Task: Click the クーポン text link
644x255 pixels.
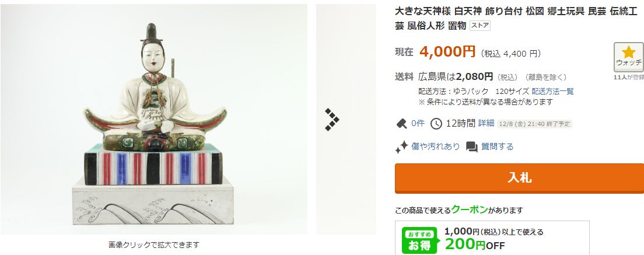Action: click(470, 209)
